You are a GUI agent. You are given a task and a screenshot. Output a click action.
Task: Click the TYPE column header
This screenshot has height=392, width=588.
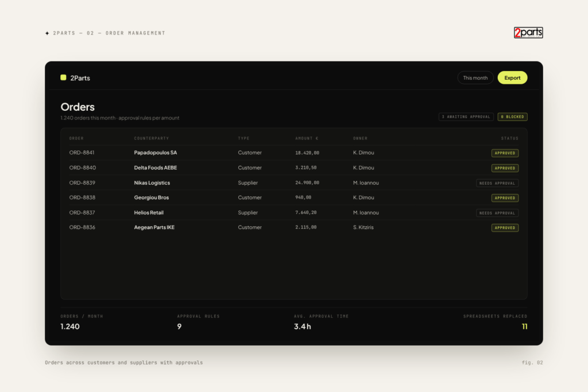pos(243,138)
